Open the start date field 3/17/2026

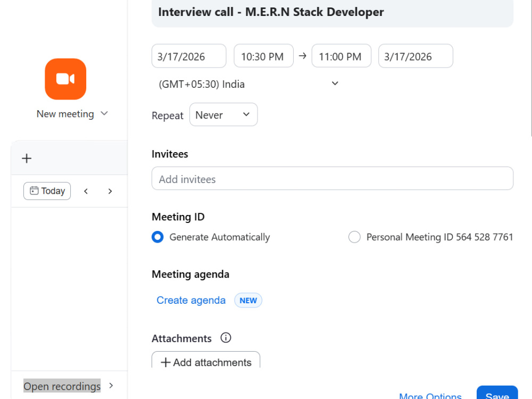click(x=189, y=56)
